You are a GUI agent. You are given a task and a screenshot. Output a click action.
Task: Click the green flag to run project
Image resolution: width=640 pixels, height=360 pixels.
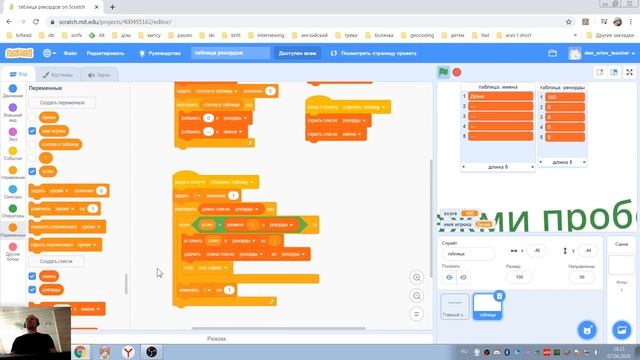point(443,72)
